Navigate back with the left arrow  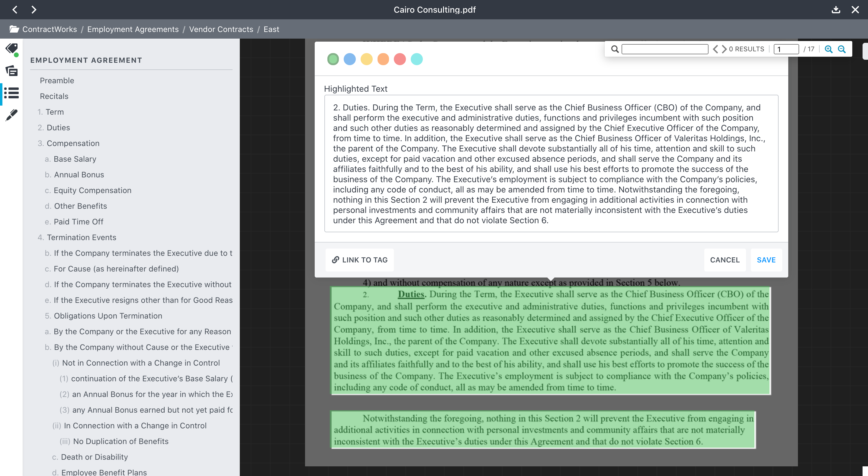(x=15, y=10)
